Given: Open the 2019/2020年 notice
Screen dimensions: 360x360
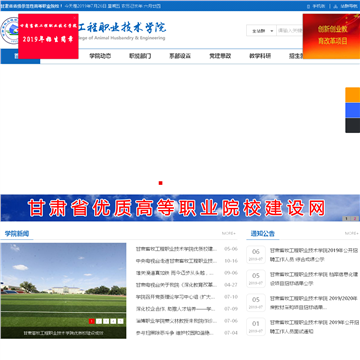Looking at the screenshot, I should click(314, 303).
